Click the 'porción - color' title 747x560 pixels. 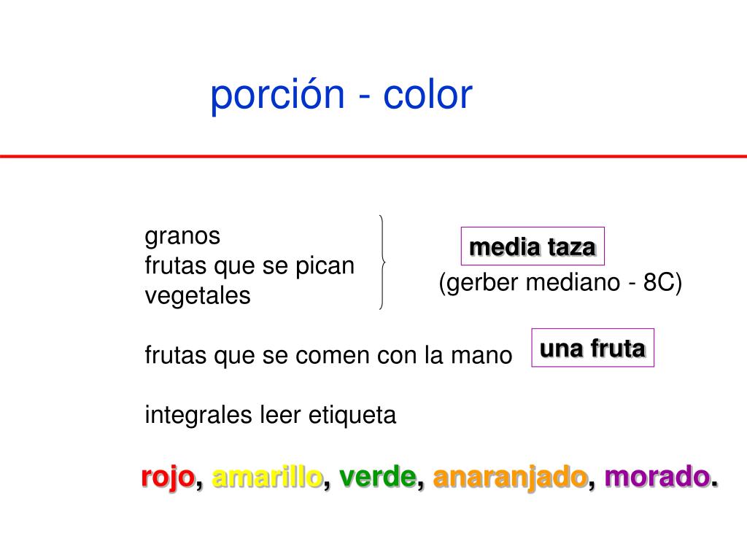pos(341,96)
